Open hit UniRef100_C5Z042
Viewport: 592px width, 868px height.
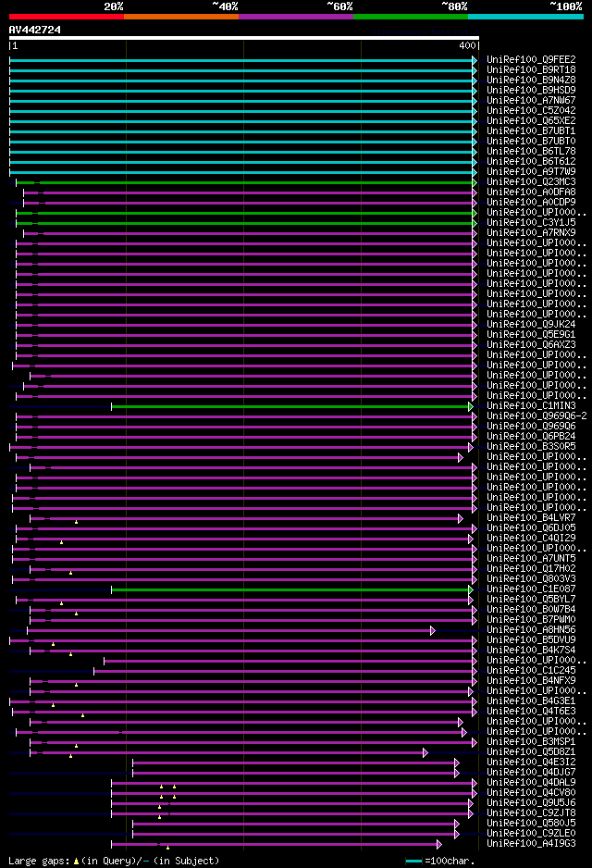(x=531, y=110)
